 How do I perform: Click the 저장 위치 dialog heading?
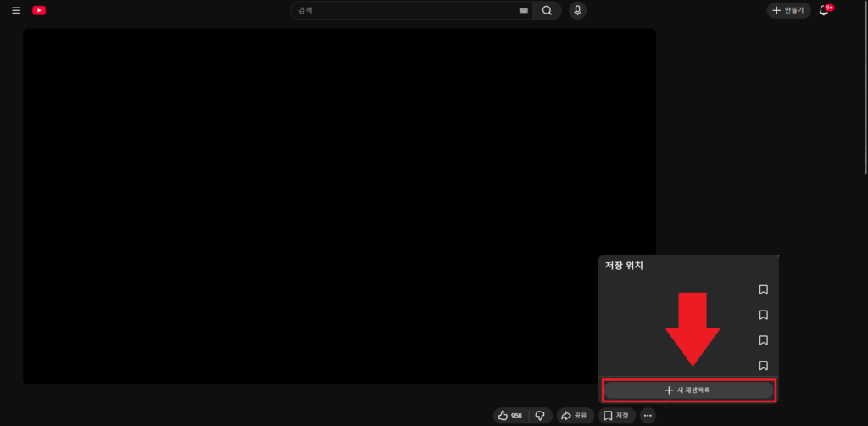tap(624, 266)
